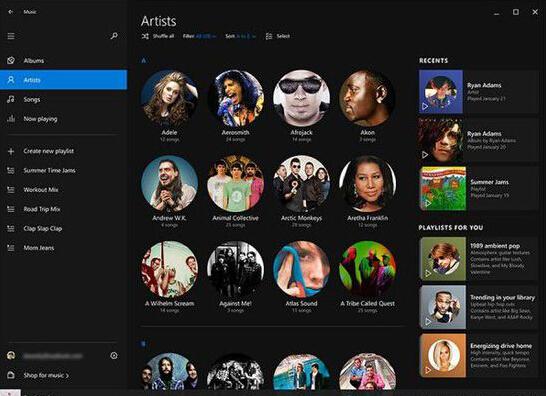Viewport: 546px width, 396px height.
Task: Open the Adele artist picture
Action: (x=170, y=98)
